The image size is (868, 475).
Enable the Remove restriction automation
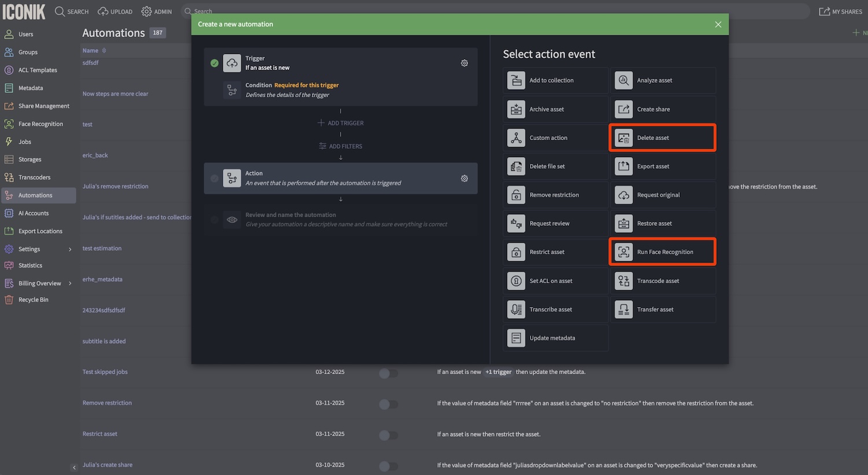pyautogui.click(x=388, y=404)
